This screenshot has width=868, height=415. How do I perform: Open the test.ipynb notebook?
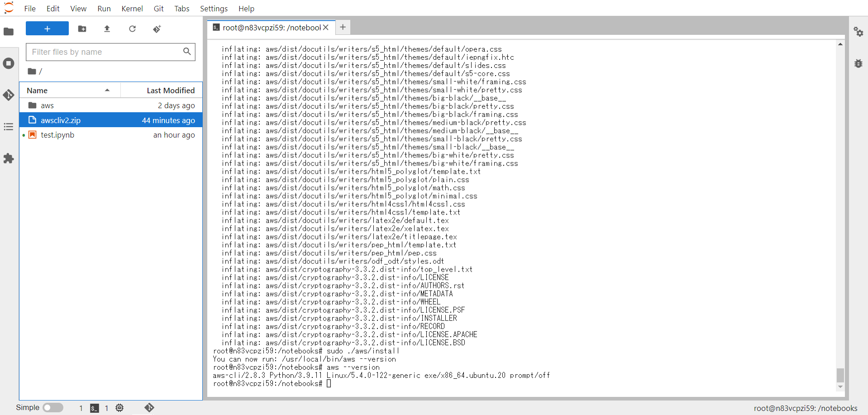coord(57,134)
